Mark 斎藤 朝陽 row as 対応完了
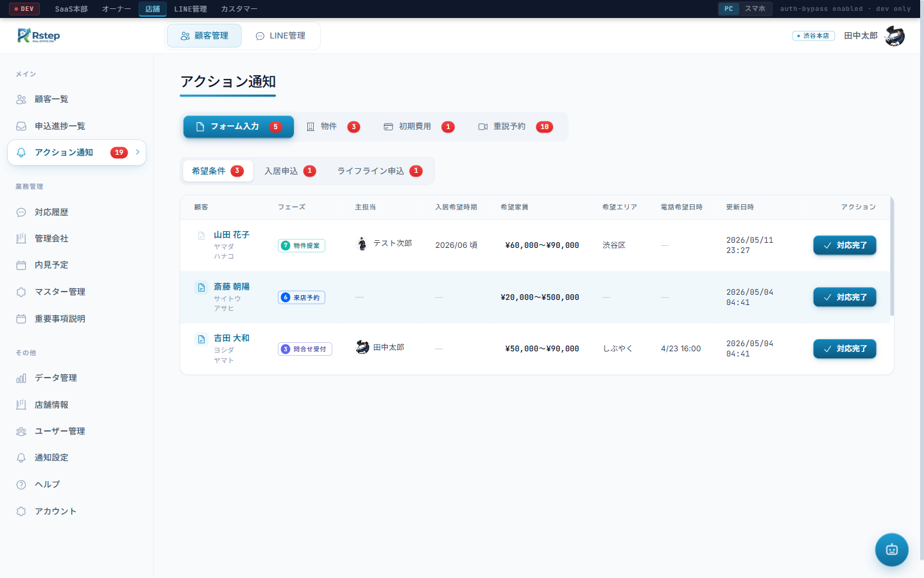This screenshot has width=924, height=578. tap(844, 297)
